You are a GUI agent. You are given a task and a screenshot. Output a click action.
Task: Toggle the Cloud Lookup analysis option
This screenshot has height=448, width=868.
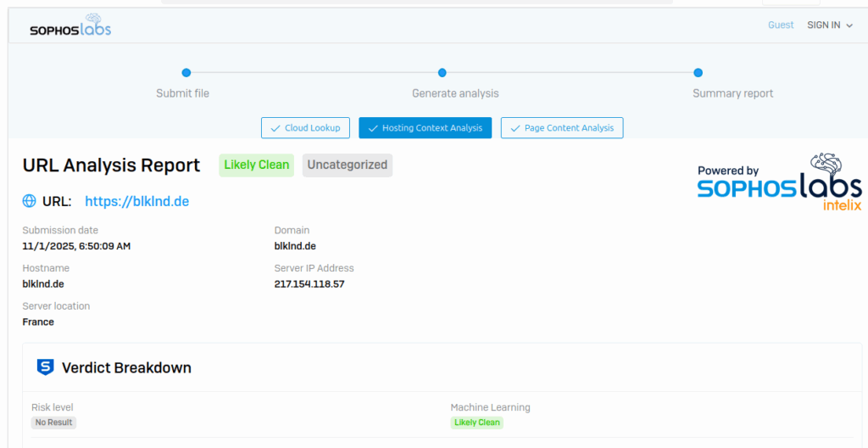coord(305,128)
